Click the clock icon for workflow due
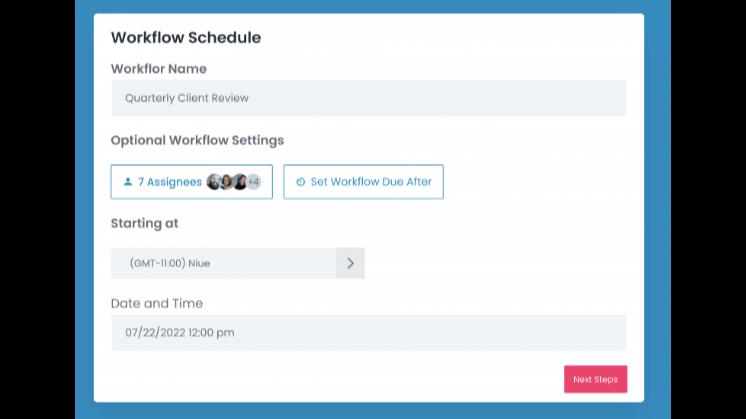746x419 pixels. click(300, 182)
